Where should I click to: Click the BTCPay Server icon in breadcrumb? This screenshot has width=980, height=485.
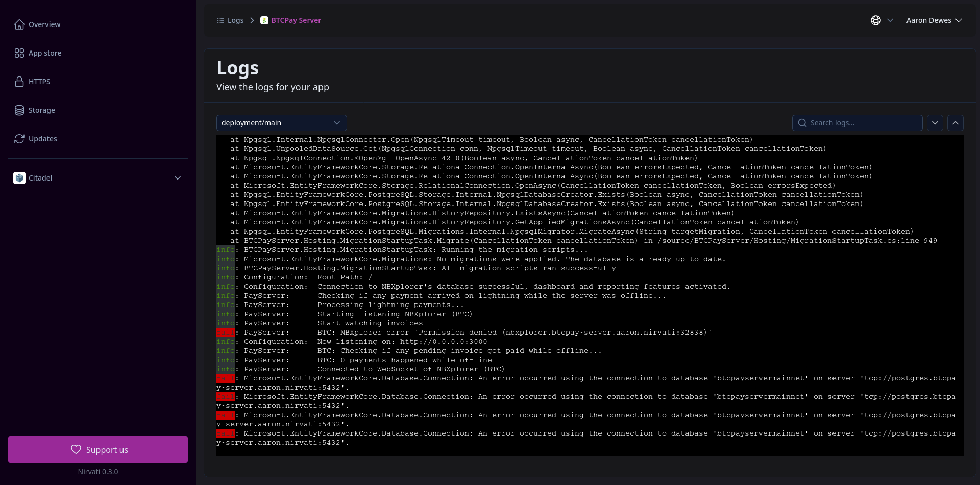(264, 20)
